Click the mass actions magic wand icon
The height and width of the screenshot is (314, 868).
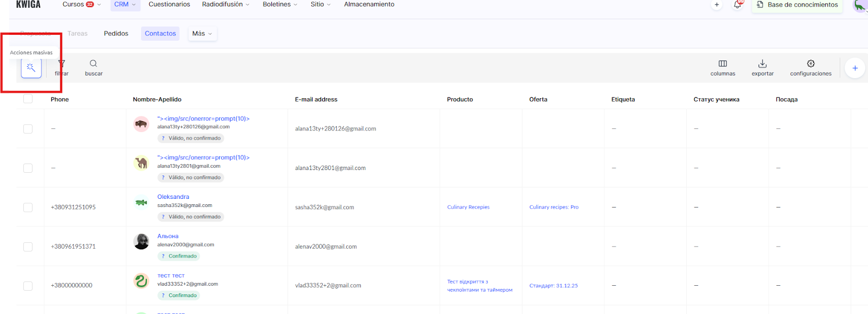pos(31,68)
